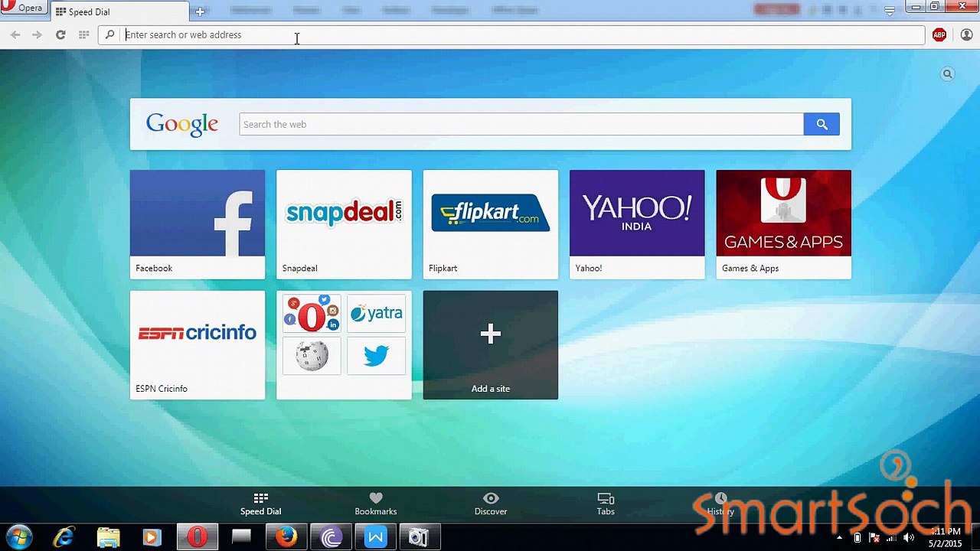Open the blue W app taskbar icon

(x=375, y=537)
